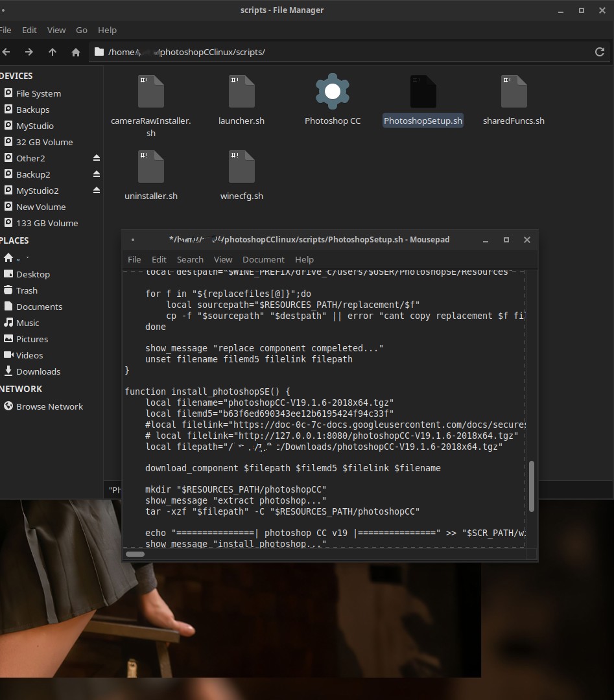Eject the Backup2 volume

click(97, 174)
